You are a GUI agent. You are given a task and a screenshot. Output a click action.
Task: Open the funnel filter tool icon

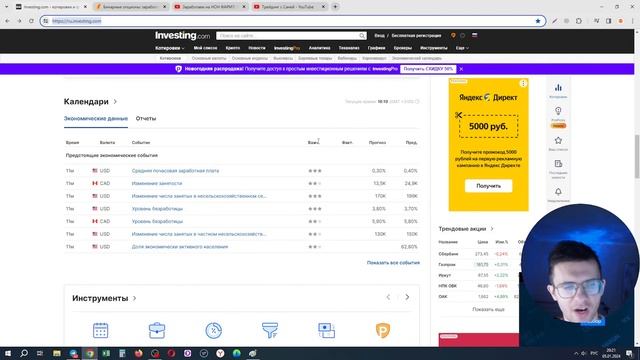pos(270,330)
